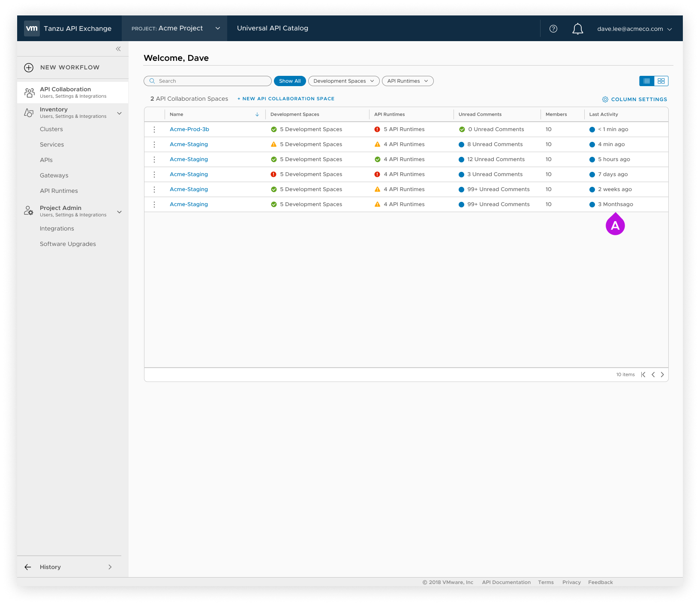This screenshot has height=605, width=700.
Task: Click green check beside 0 Unread Comments
Action: (462, 129)
